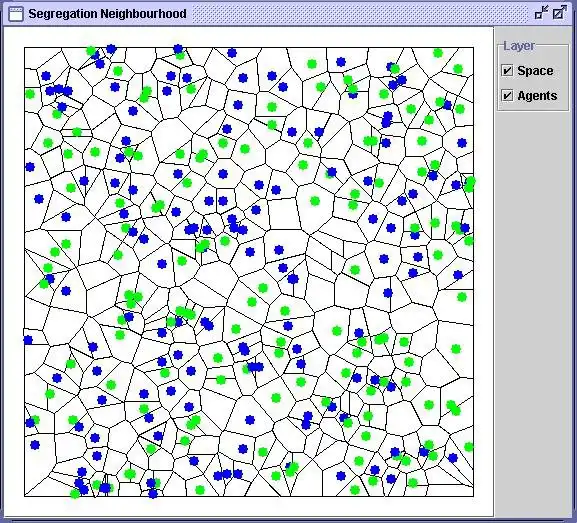The width and height of the screenshot is (577, 523).
Task: Click the Layer panel heading
Action: pyautogui.click(x=519, y=46)
